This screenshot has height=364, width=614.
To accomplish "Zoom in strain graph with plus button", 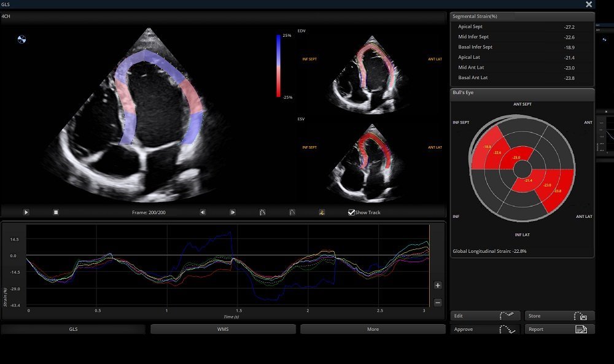I will coord(438,285).
